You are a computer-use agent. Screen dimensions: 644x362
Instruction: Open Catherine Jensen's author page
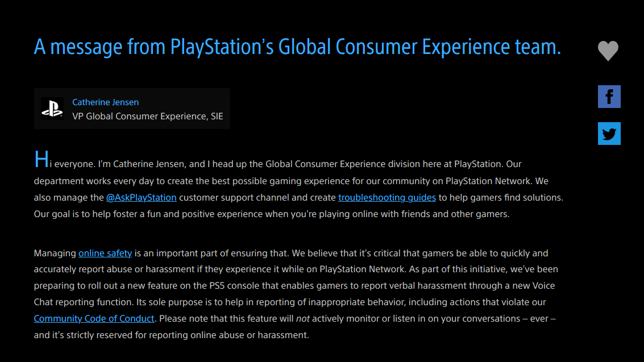click(106, 102)
